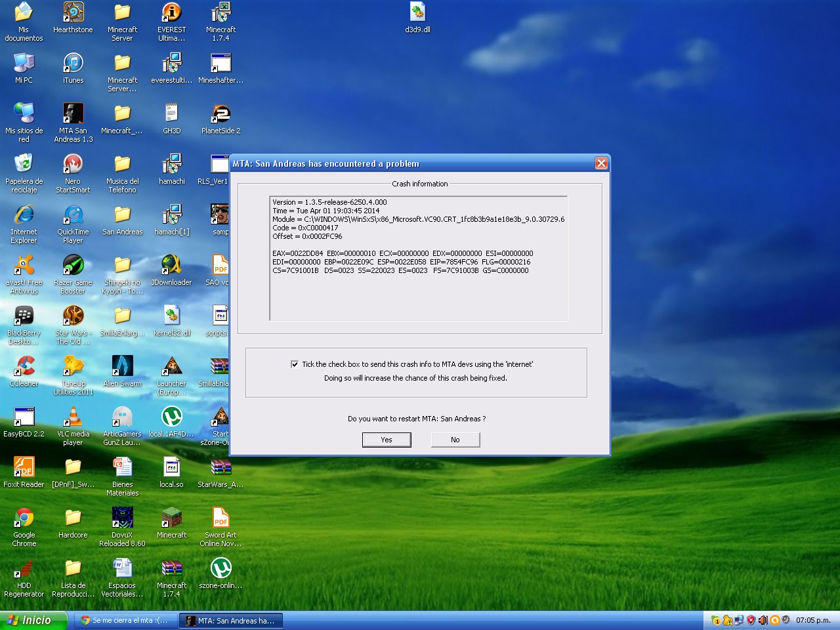Viewport: 840px width, 630px height.
Task: Select the TuneUp Utilities 2011 shortcut
Action: [x=73, y=375]
